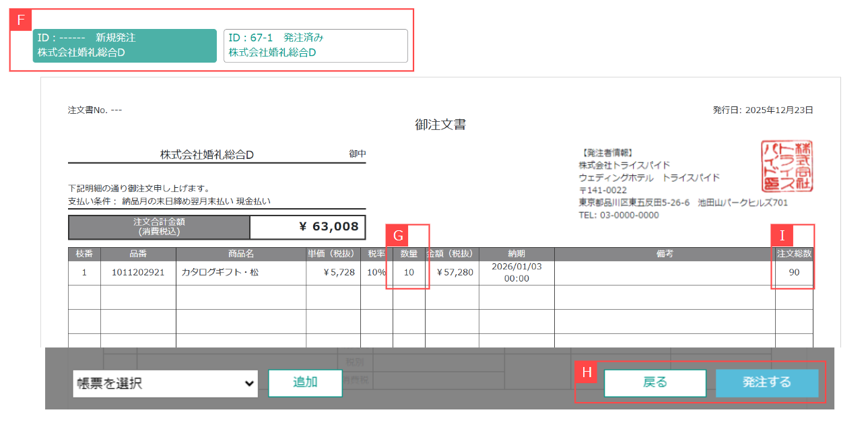Screen dimensions: 868x433
Task: Click the delivery date 2026/01/03 cell
Action: pos(516,273)
